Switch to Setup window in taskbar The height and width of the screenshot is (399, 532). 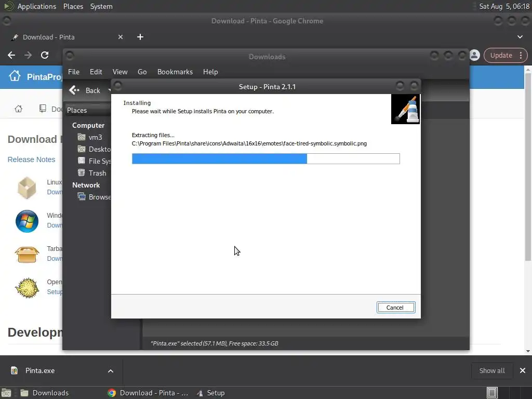point(211,393)
